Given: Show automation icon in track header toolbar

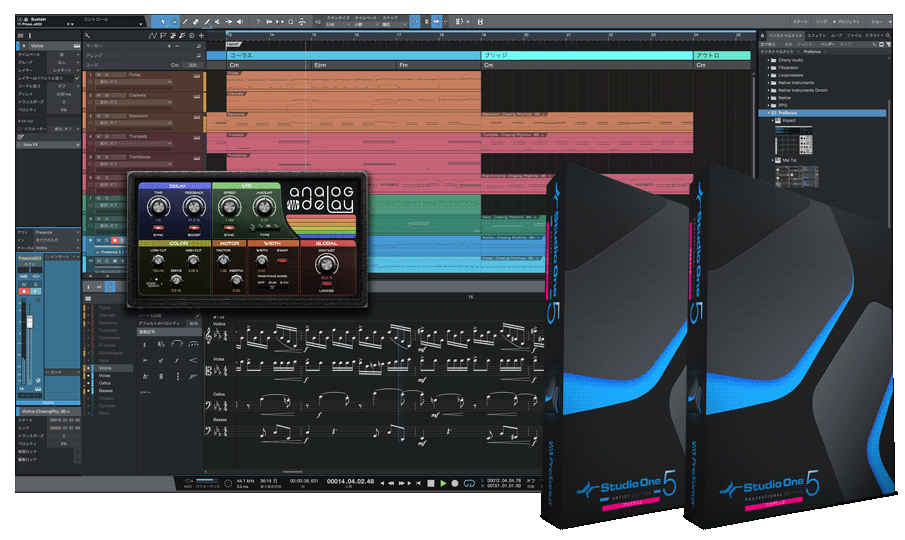Looking at the screenshot, I should pos(152,36).
